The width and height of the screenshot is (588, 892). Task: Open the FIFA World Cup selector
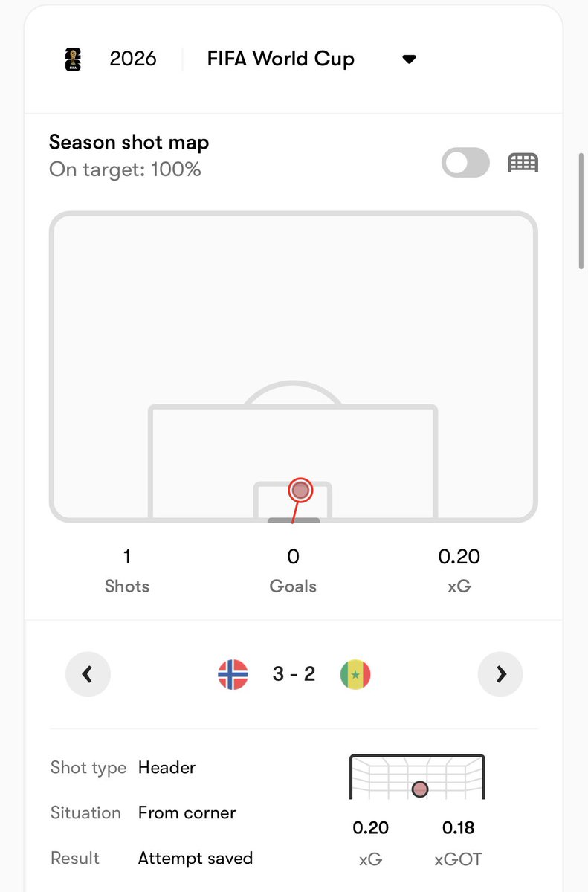click(280, 59)
